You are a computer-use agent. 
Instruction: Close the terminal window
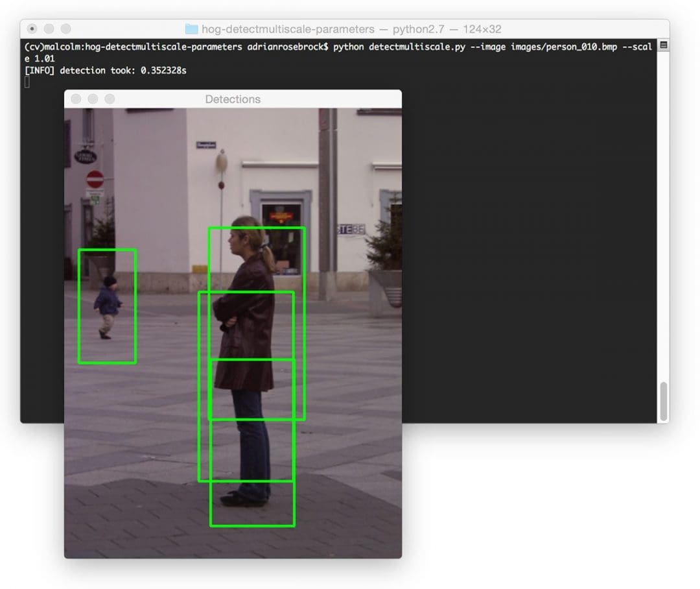click(x=32, y=29)
